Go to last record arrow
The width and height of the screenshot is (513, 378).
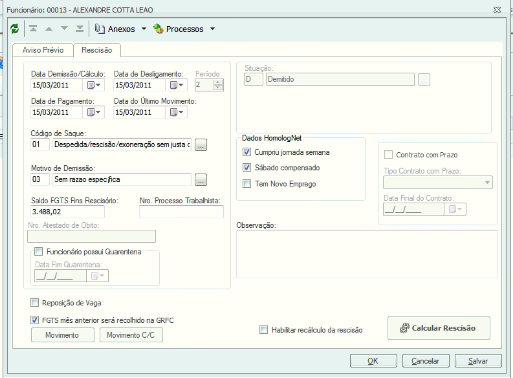(x=80, y=29)
